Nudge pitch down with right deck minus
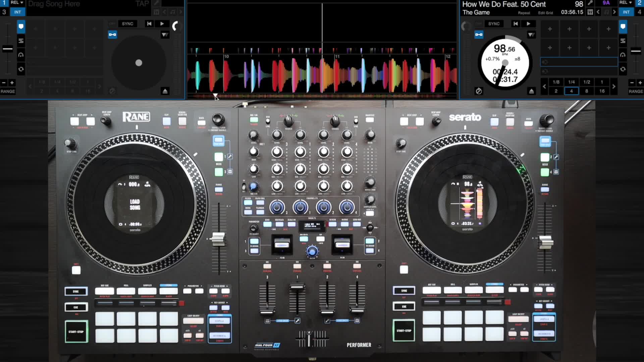Image resolution: width=644 pixels, height=362 pixels. [x=632, y=83]
